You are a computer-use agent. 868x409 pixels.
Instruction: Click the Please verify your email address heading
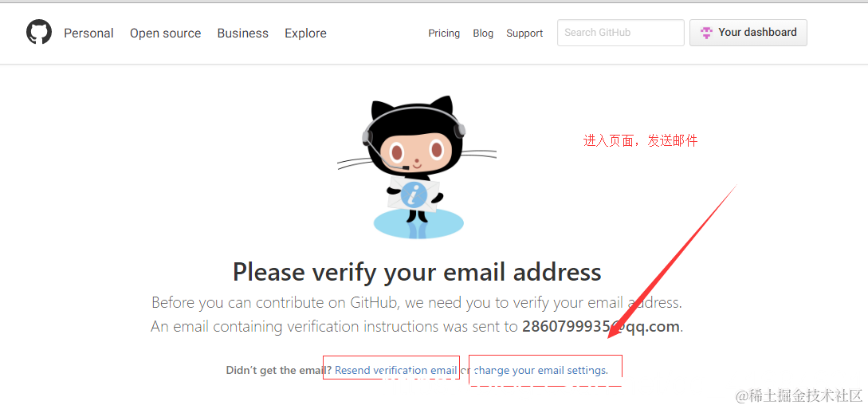pyautogui.click(x=417, y=273)
